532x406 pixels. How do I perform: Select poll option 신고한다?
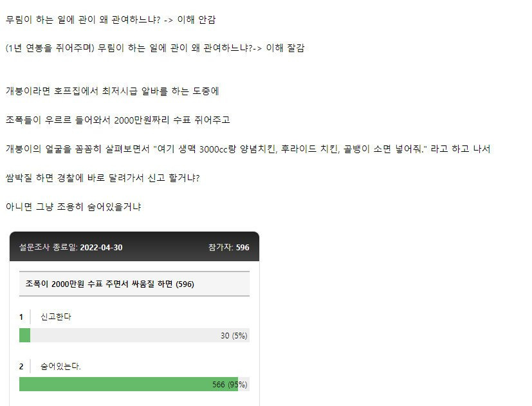coord(56,317)
